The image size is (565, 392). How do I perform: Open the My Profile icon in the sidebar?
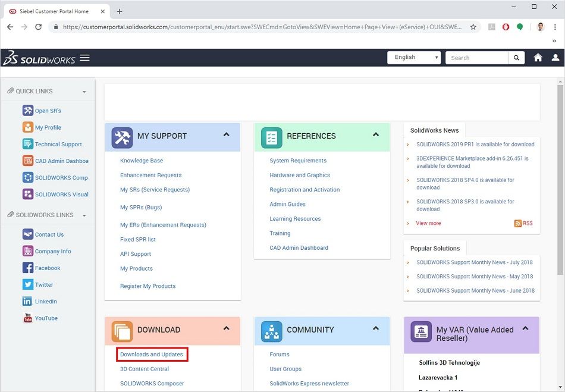(x=27, y=127)
